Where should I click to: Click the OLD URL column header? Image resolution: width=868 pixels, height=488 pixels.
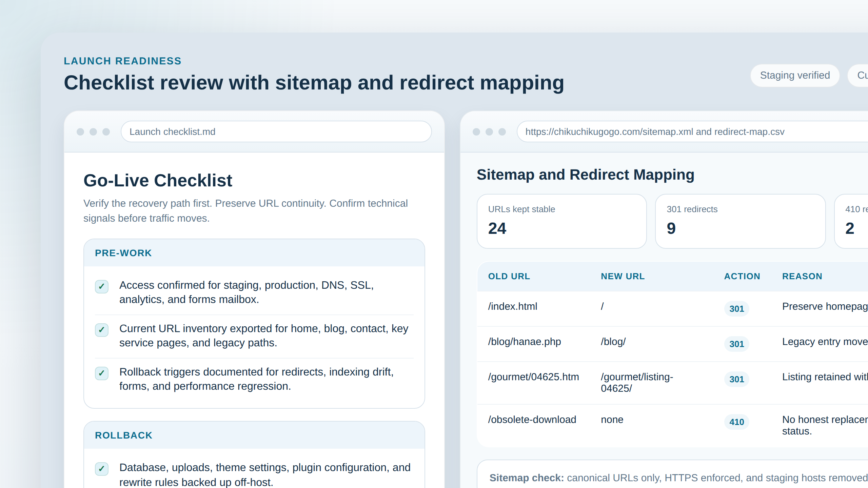(509, 276)
